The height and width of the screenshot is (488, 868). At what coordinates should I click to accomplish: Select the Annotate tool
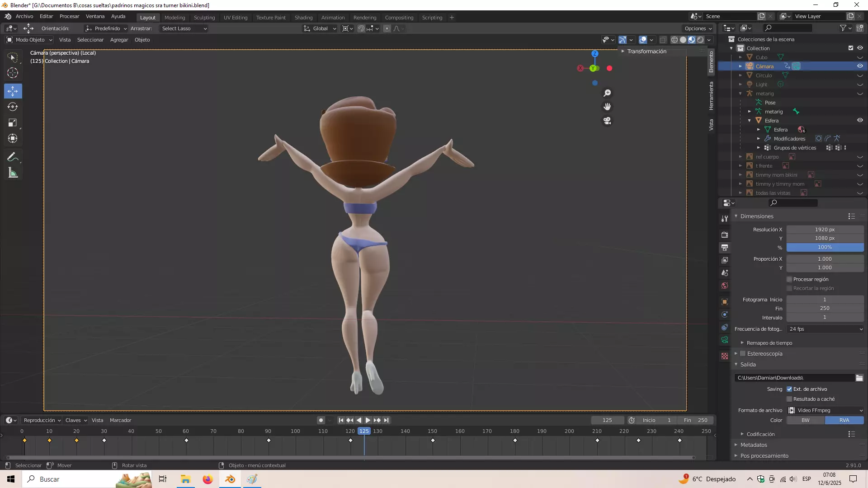point(13,157)
